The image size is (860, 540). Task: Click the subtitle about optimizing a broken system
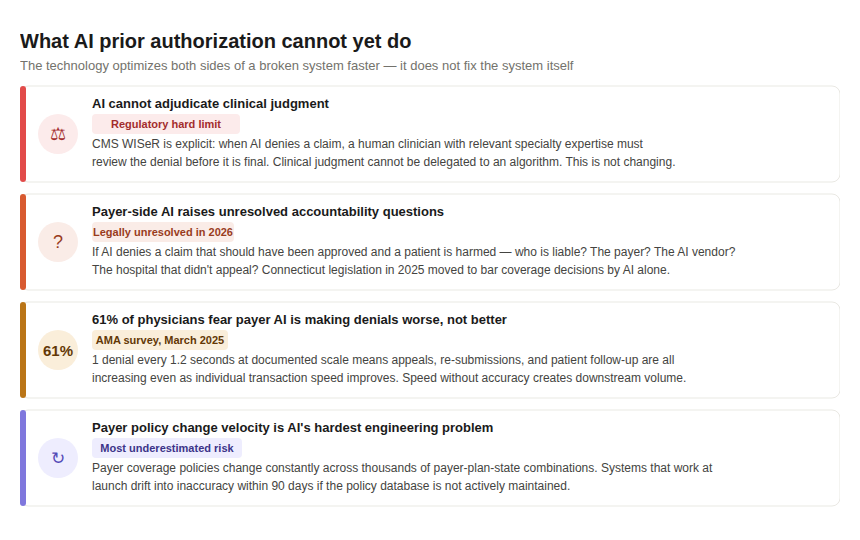click(x=297, y=66)
